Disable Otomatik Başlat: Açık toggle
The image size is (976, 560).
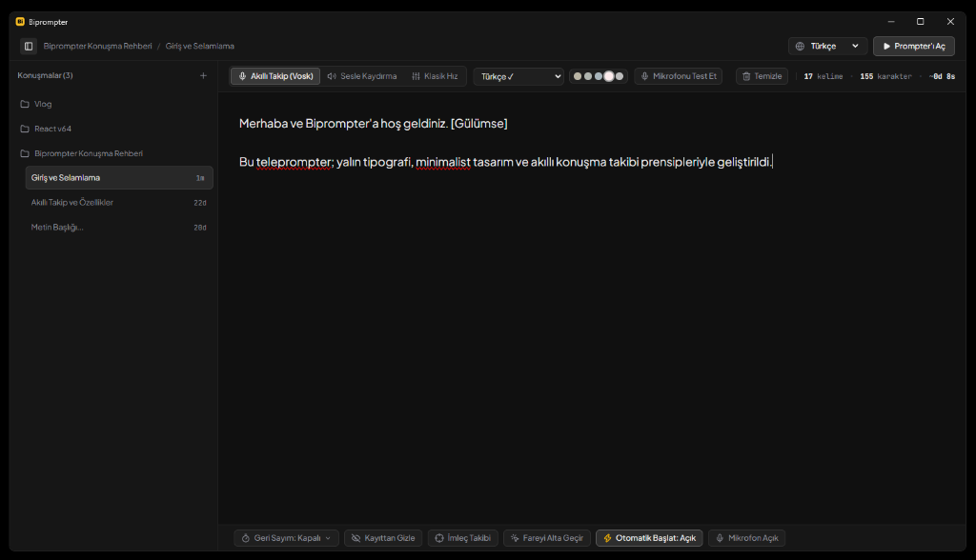649,538
